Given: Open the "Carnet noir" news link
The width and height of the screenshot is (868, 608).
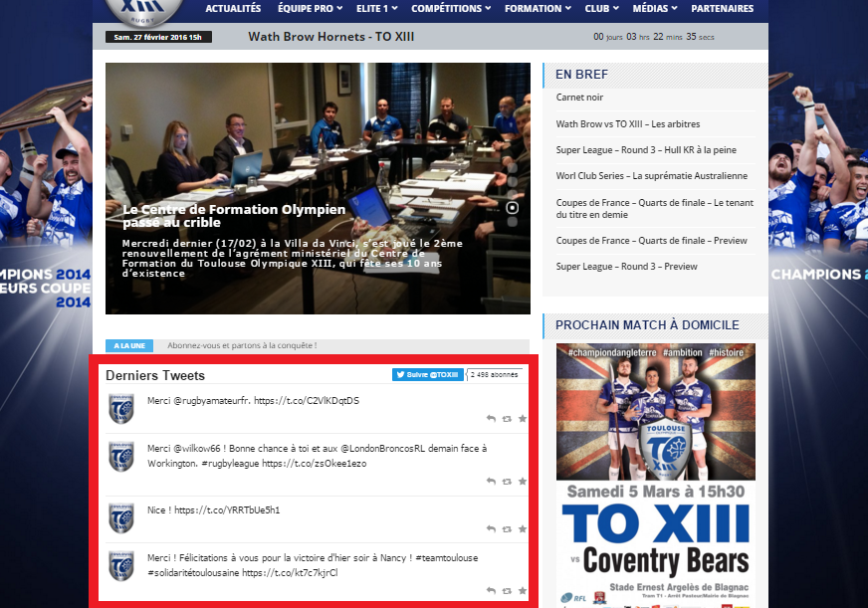Looking at the screenshot, I should pyautogui.click(x=579, y=98).
